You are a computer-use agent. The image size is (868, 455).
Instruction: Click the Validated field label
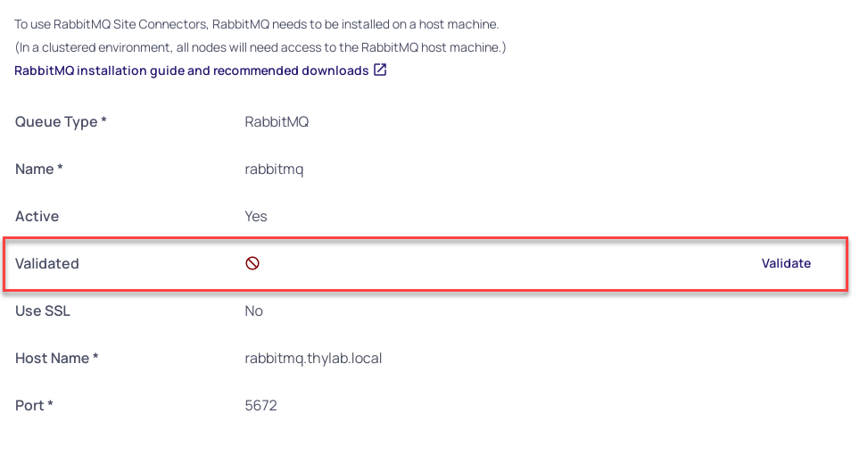pos(47,264)
